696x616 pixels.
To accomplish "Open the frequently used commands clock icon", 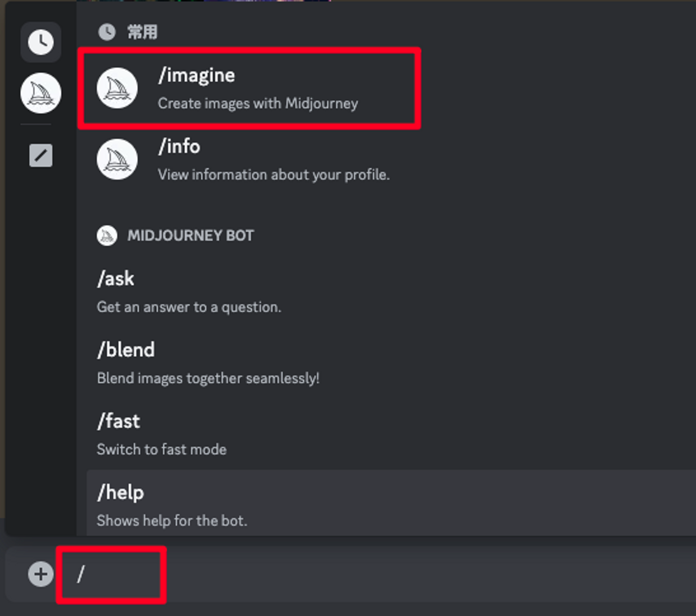I will click(x=41, y=42).
